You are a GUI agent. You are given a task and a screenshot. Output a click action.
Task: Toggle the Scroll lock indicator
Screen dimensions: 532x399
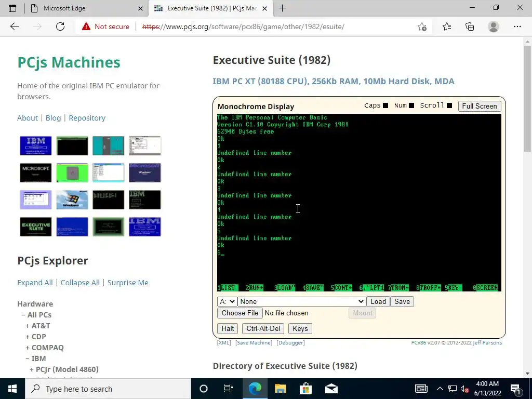pos(449,105)
